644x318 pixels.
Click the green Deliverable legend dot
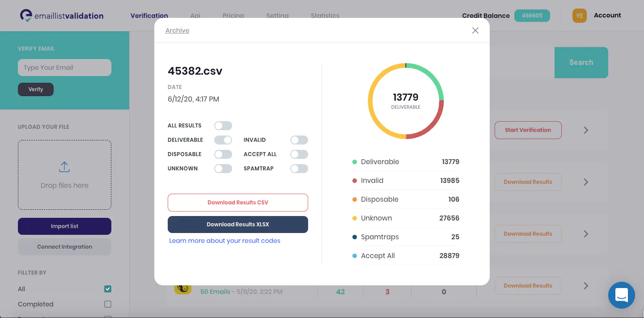click(355, 162)
